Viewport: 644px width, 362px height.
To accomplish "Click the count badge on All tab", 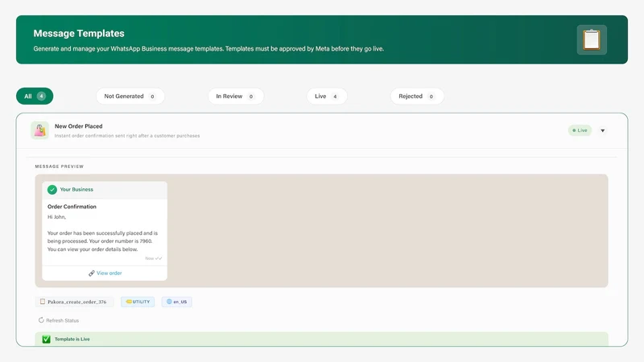I will [x=41, y=96].
